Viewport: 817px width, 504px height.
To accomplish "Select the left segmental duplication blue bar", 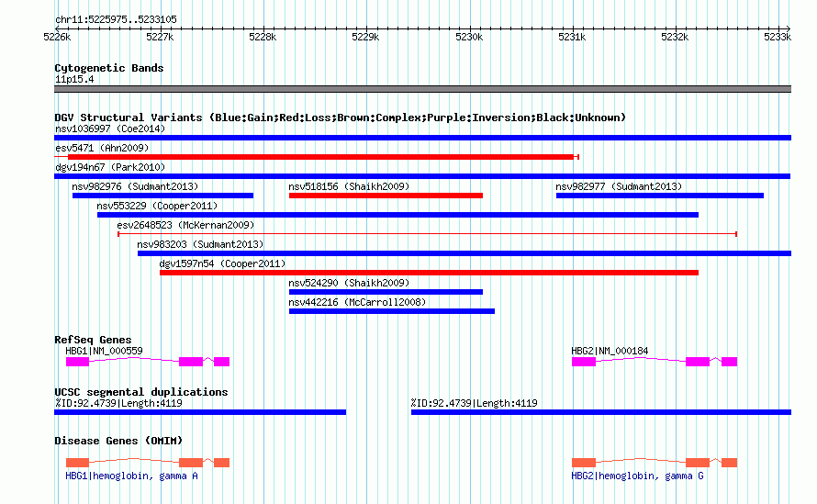I will tap(200, 412).
